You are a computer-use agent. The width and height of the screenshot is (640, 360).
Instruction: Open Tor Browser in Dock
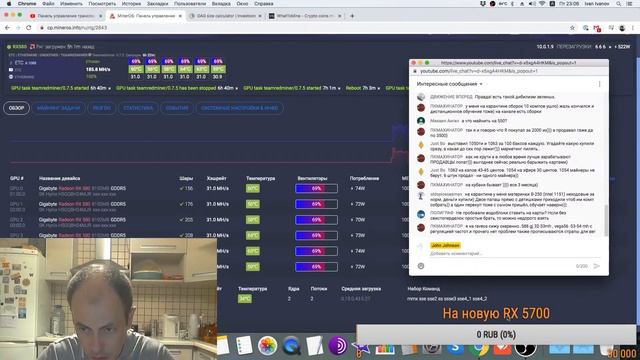pos(338,346)
